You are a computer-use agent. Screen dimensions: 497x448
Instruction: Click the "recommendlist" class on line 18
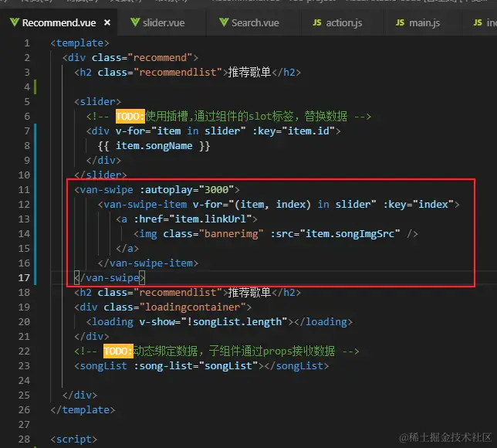click(x=177, y=293)
